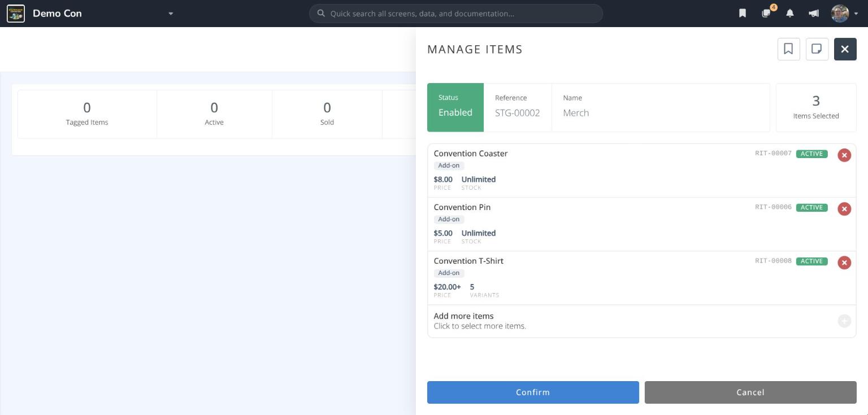Click the reference code RIT-00008

point(773,261)
